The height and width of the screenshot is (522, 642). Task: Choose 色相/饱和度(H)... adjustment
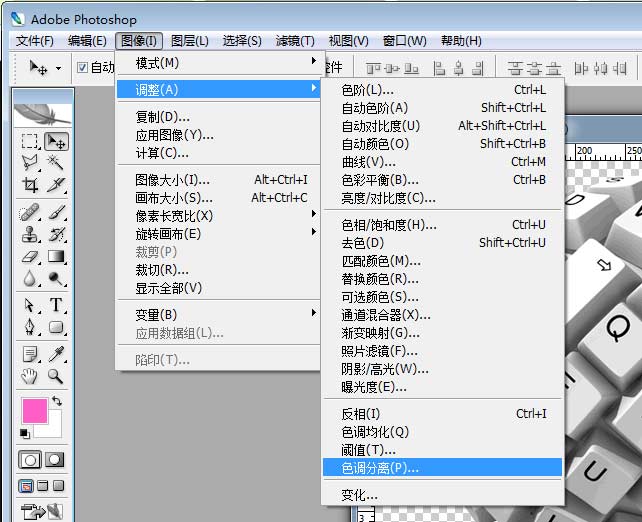click(442, 224)
